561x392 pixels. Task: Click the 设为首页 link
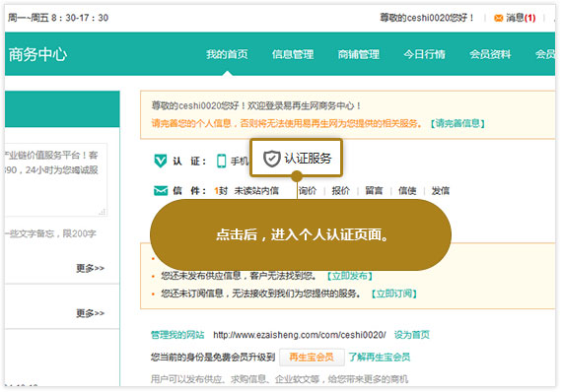point(412,335)
